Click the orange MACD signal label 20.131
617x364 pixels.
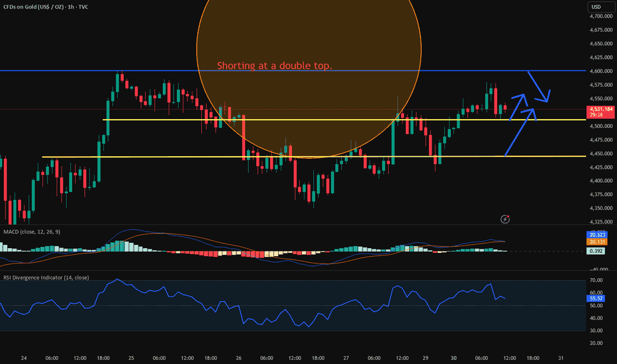(x=598, y=242)
